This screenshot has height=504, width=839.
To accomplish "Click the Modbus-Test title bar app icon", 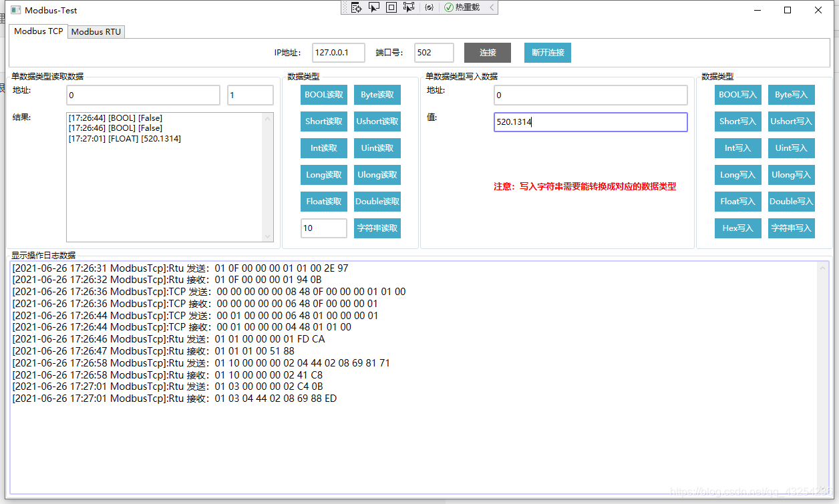I will (15, 9).
